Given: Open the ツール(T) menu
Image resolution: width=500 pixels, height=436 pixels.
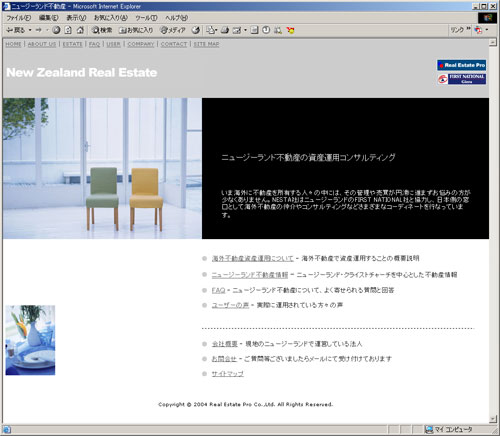Looking at the screenshot, I should [x=146, y=18].
